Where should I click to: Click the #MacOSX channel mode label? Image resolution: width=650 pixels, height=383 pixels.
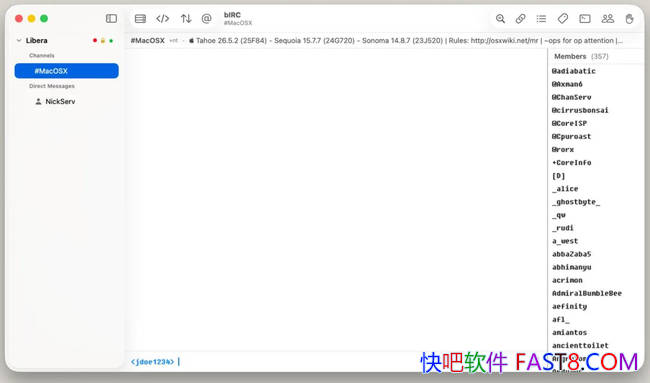click(174, 41)
